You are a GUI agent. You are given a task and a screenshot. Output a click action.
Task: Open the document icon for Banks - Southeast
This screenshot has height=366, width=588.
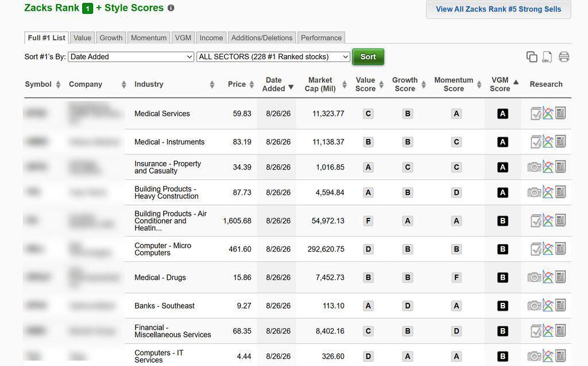tap(560, 306)
